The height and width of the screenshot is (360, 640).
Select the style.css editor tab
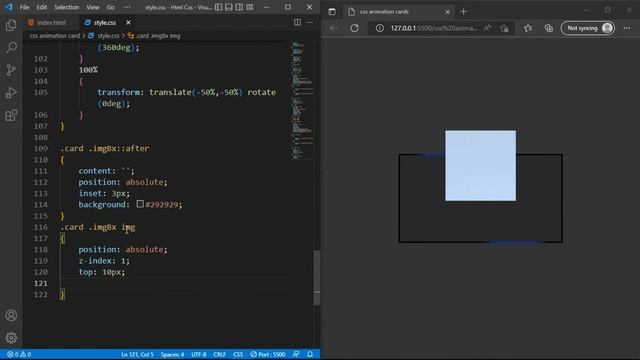coord(104,22)
